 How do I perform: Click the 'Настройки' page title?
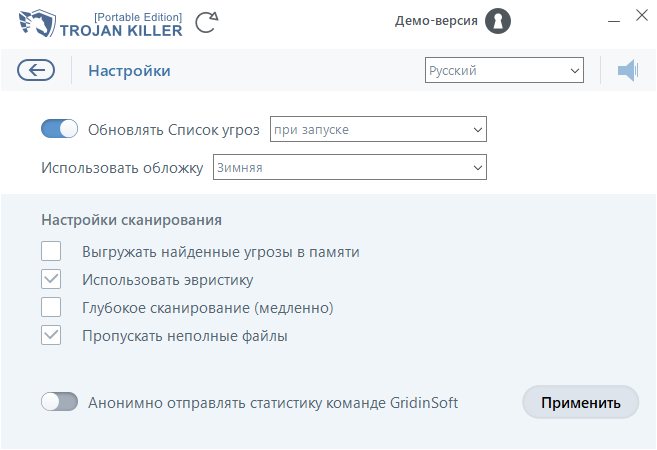[x=129, y=70]
